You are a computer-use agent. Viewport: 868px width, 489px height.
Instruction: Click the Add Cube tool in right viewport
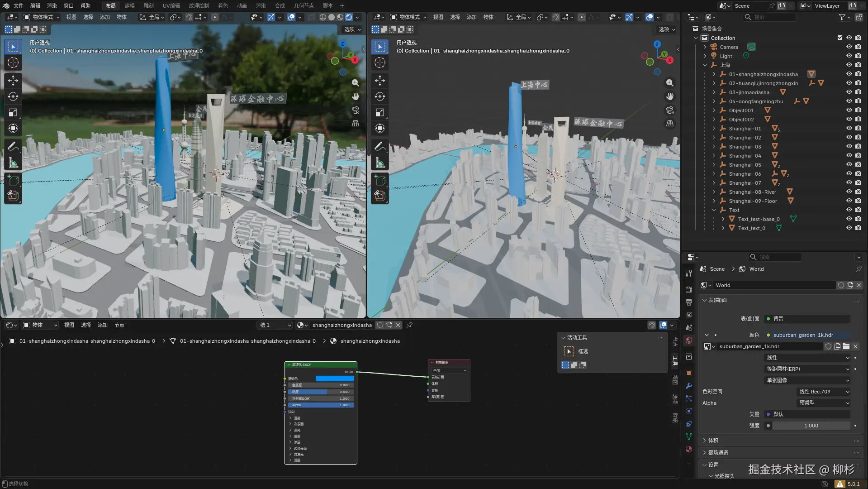[380, 180]
